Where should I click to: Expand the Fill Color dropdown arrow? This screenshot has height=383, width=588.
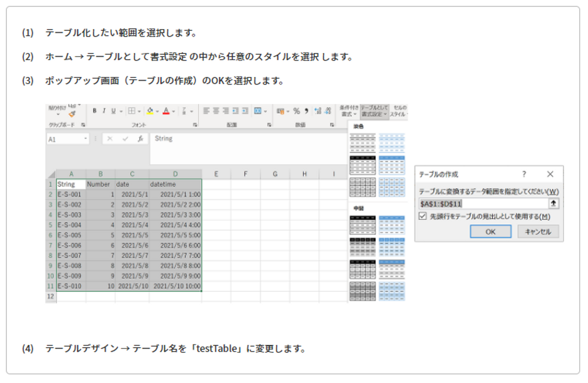click(157, 111)
